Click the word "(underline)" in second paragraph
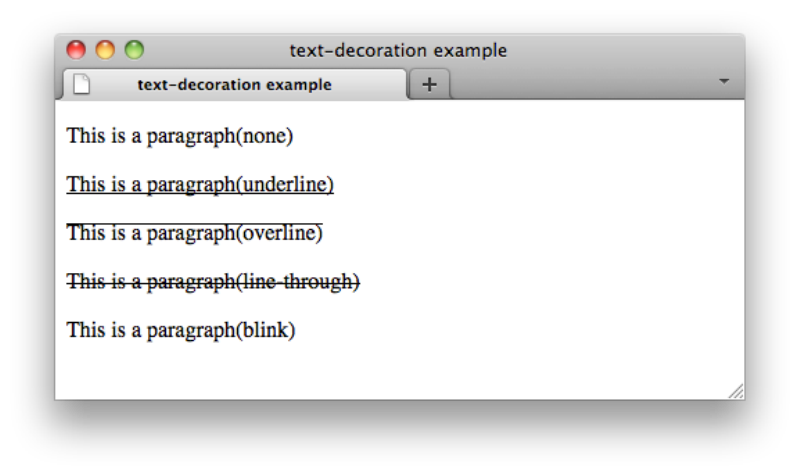800x476 pixels. click(285, 184)
